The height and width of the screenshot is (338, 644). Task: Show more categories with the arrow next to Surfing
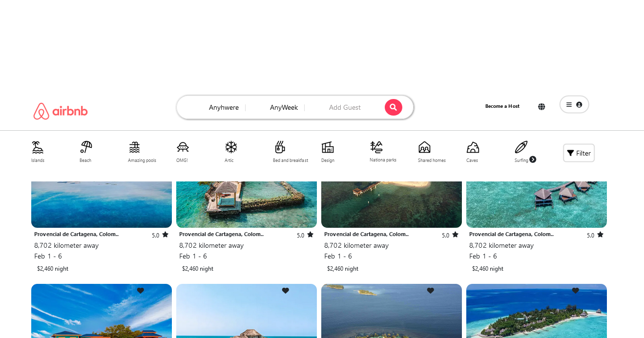533,159
